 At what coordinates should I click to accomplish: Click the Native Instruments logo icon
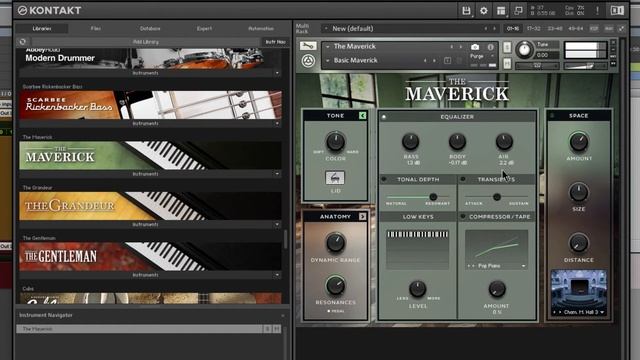click(x=617, y=11)
